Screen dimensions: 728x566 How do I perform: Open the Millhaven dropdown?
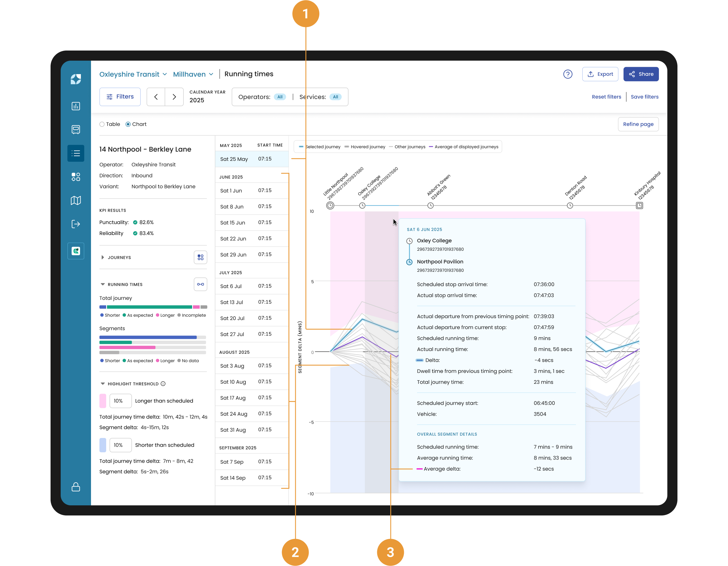[193, 74]
